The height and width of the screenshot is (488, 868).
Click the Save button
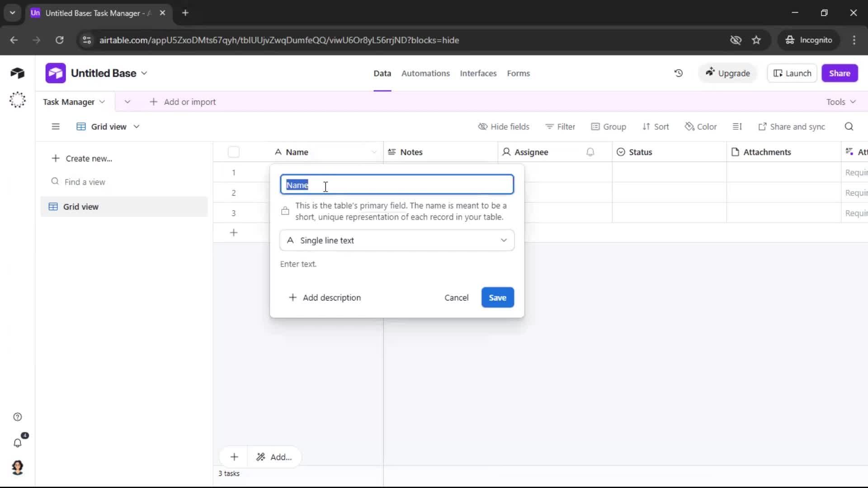497,297
